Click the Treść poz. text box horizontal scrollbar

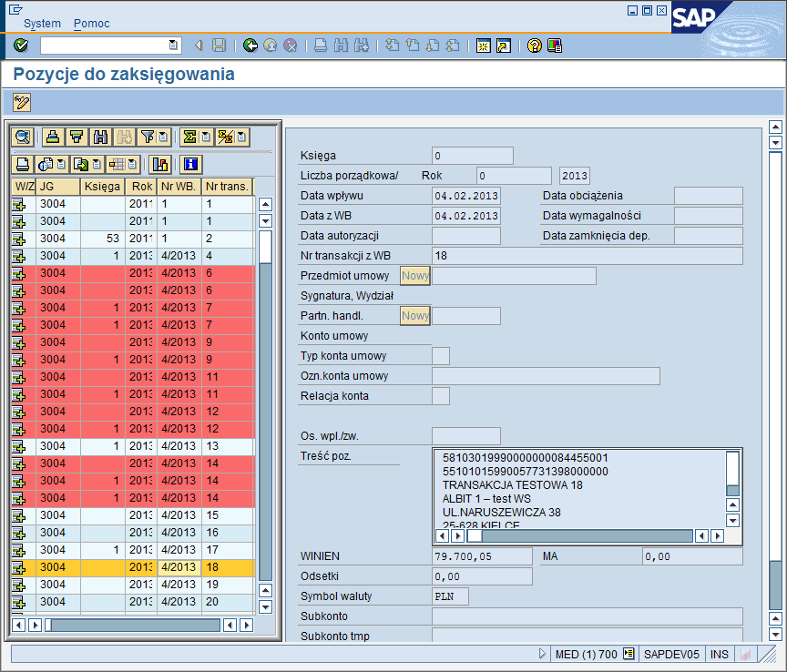click(x=579, y=536)
